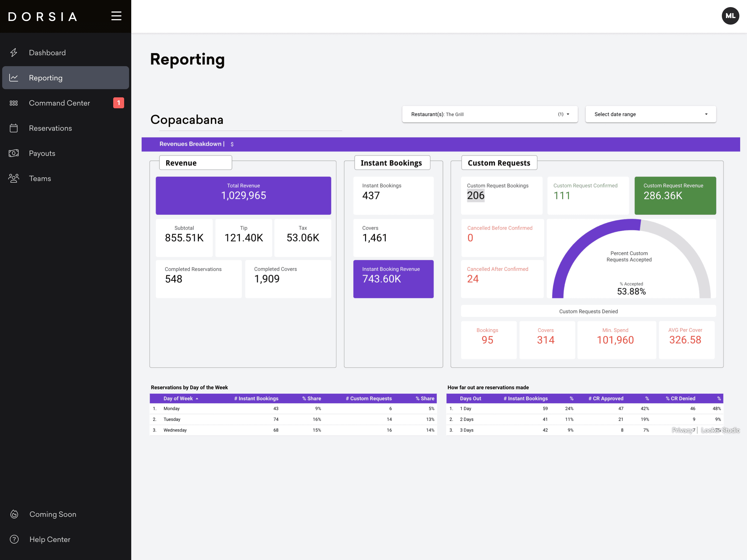Toggle the hamburger menu to collapse sidebar
Screen dimensions: 747x560
116,16
